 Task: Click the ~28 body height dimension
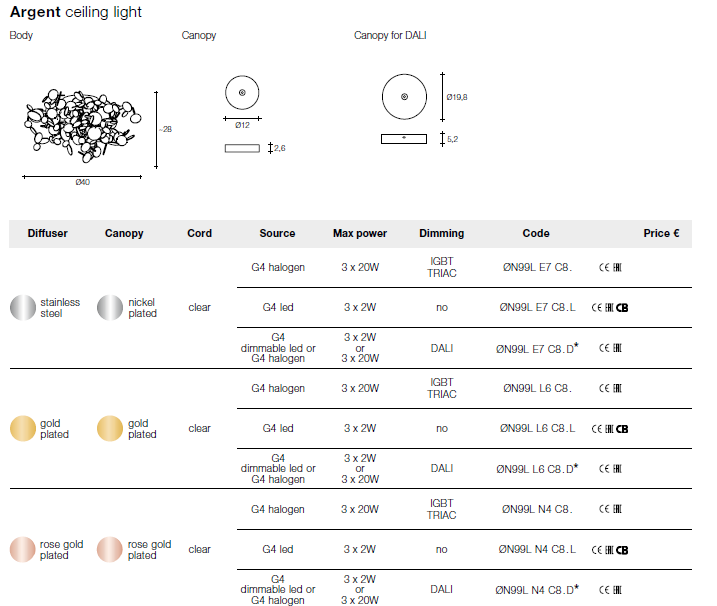point(166,129)
